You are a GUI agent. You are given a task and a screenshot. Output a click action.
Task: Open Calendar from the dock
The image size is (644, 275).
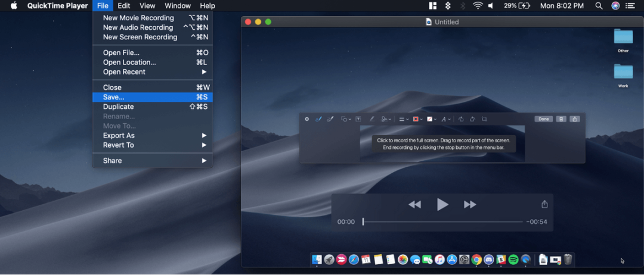(x=366, y=260)
